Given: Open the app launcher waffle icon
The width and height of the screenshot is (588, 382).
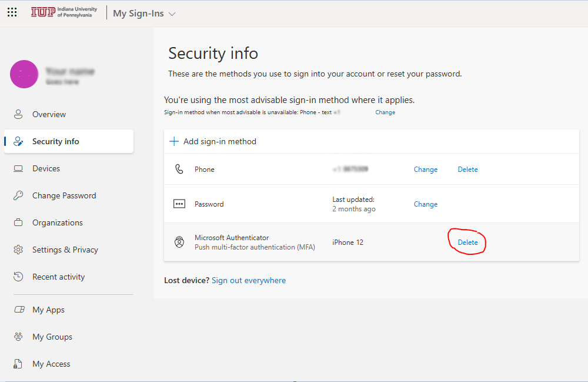Looking at the screenshot, I should click(12, 12).
